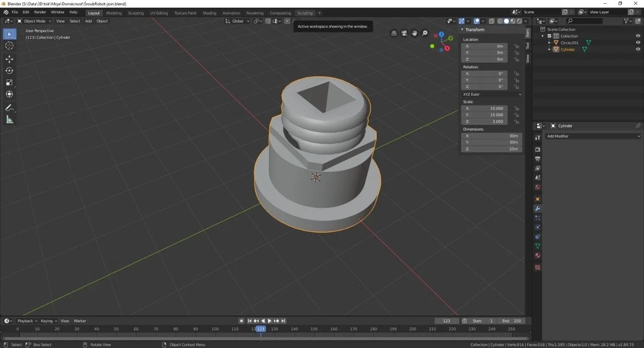Open the Physics properties tab

coord(538,227)
